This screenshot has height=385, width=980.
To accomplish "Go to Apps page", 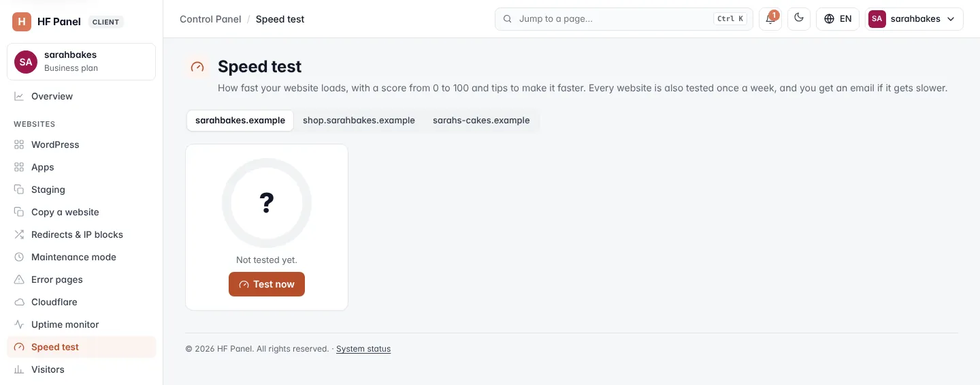I will [x=82, y=167].
